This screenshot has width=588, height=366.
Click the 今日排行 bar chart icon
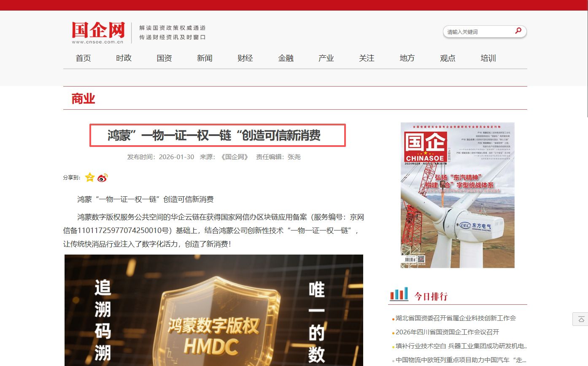tap(399, 294)
